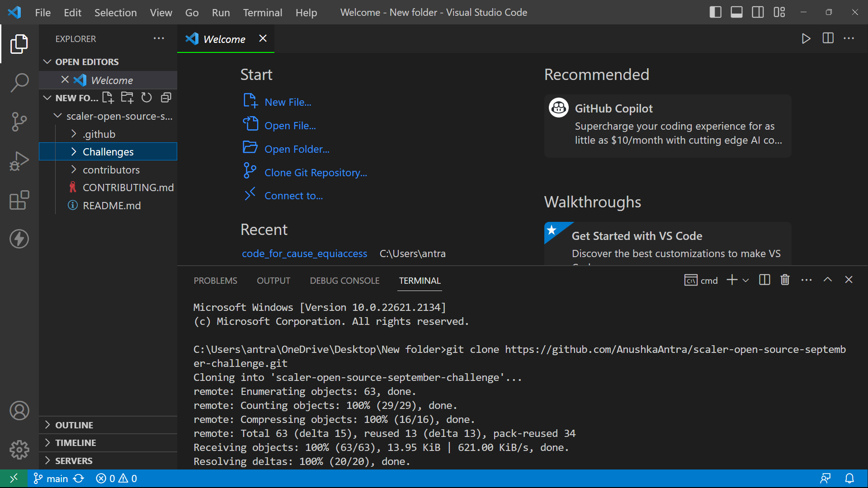868x488 pixels.
Task: Kill the terminal using the trash icon
Action: point(784,280)
